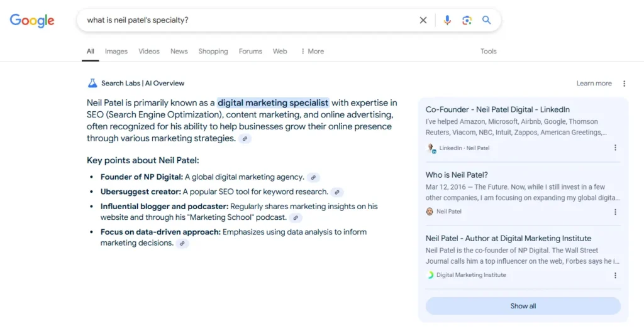Open options menu for Who is Neil Patel card
Screen dimensions: 644x331
615,212
